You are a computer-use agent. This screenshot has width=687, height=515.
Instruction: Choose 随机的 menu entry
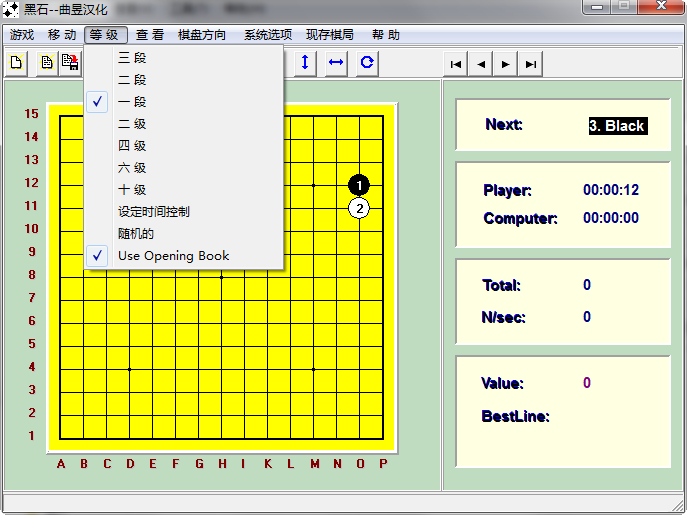click(136, 233)
